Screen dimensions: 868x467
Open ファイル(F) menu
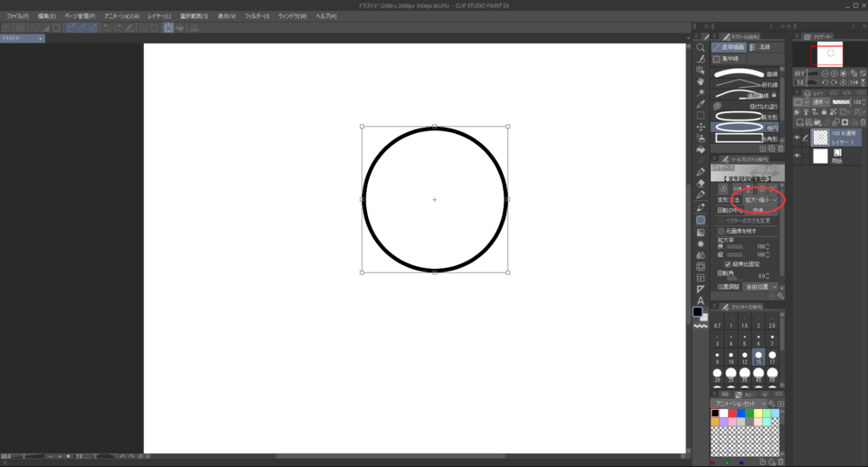click(x=18, y=16)
